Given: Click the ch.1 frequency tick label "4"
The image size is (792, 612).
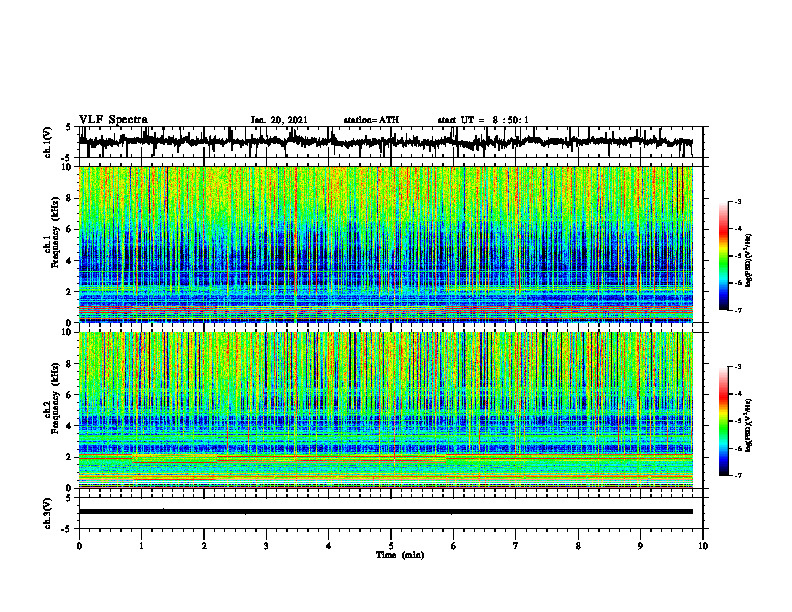Looking at the screenshot, I should tap(70, 261).
